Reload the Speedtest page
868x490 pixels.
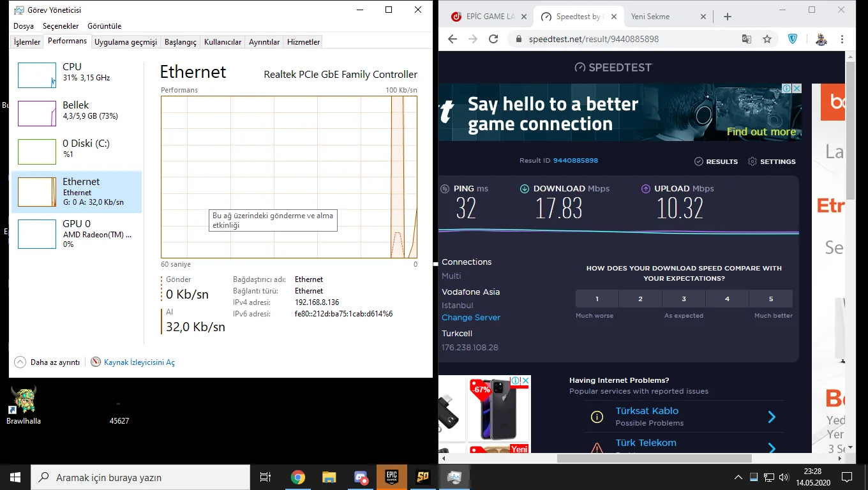pyautogui.click(x=493, y=39)
